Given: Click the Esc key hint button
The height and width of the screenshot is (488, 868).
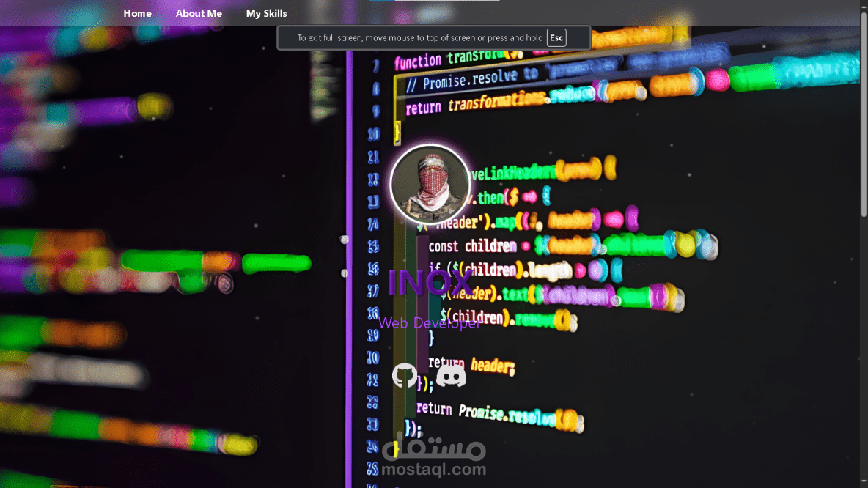Looking at the screenshot, I should [556, 37].
